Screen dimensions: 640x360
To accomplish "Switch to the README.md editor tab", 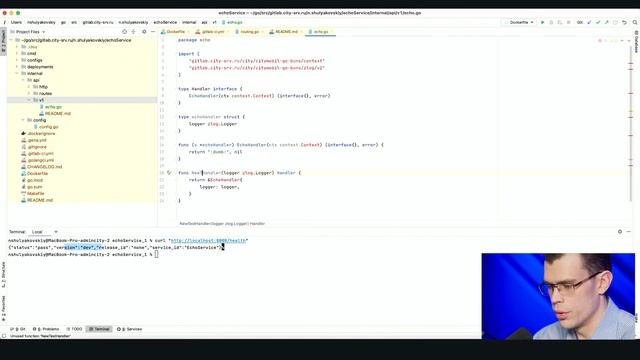I will coord(286,32).
